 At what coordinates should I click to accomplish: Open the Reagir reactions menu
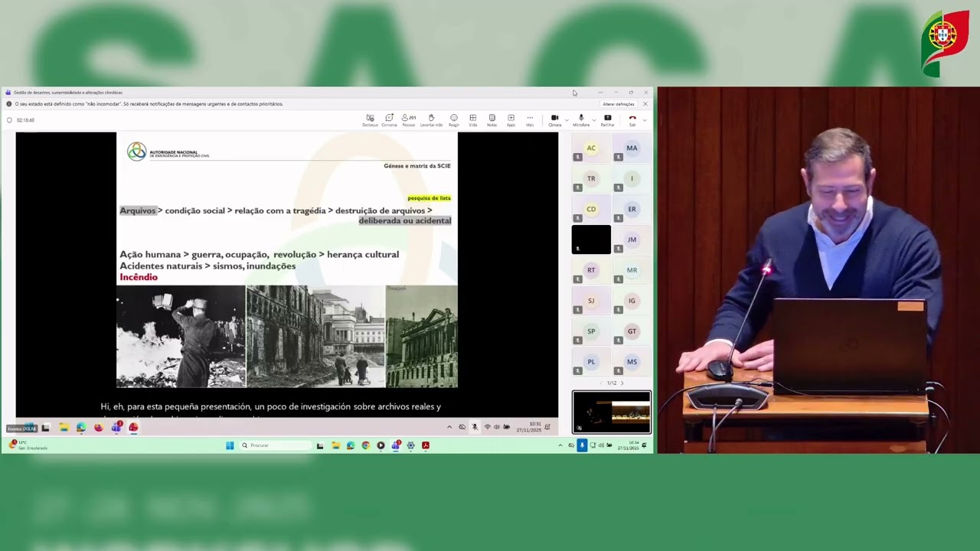pyautogui.click(x=454, y=120)
